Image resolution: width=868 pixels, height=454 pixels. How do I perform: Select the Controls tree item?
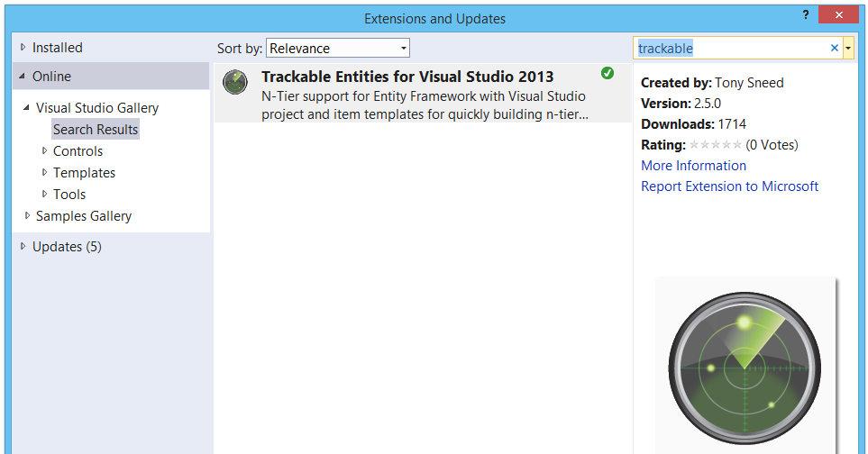[78, 151]
